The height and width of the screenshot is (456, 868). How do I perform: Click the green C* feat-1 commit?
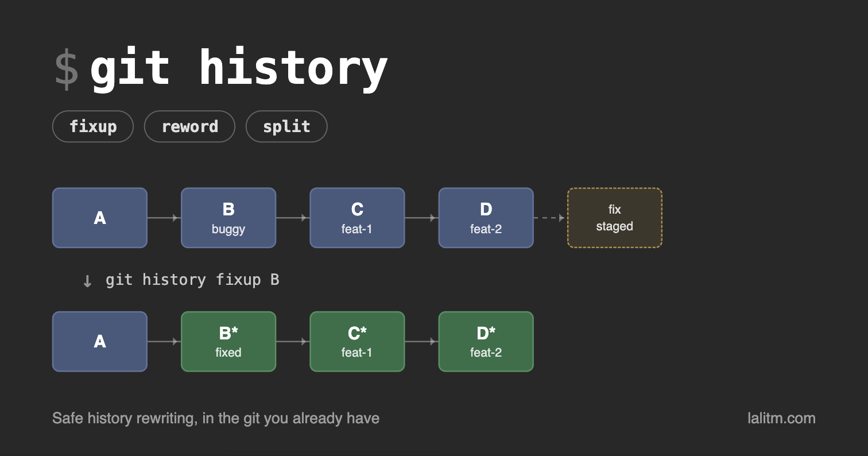coord(357,342)
